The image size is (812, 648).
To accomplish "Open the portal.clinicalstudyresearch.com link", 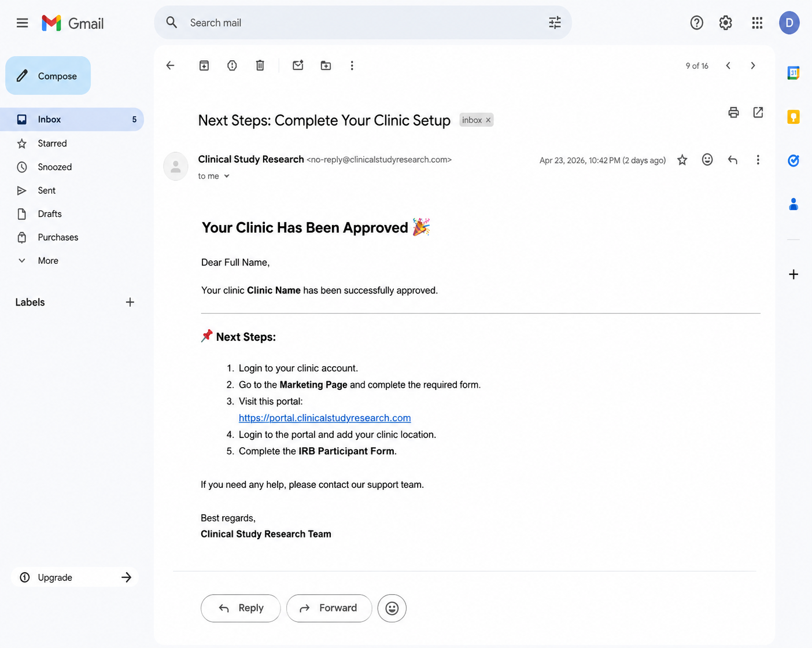I will [x=325, y=418].
